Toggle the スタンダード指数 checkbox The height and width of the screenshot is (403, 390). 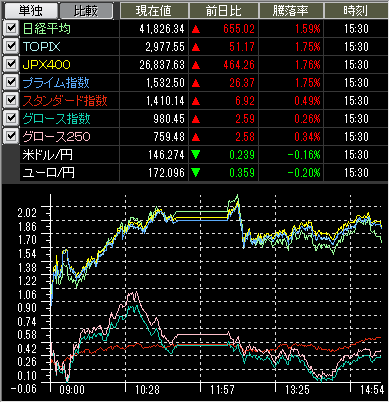point(11,100)
